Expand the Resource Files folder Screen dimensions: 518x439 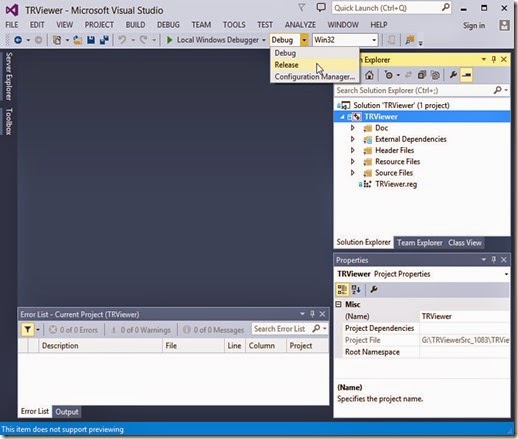[352, 162]
